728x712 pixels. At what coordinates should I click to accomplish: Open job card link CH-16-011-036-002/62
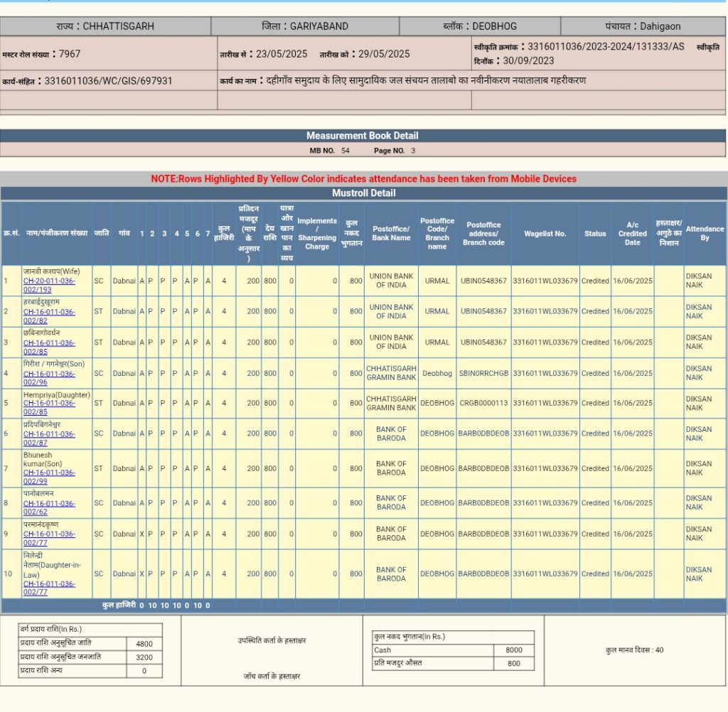[48, 507]
